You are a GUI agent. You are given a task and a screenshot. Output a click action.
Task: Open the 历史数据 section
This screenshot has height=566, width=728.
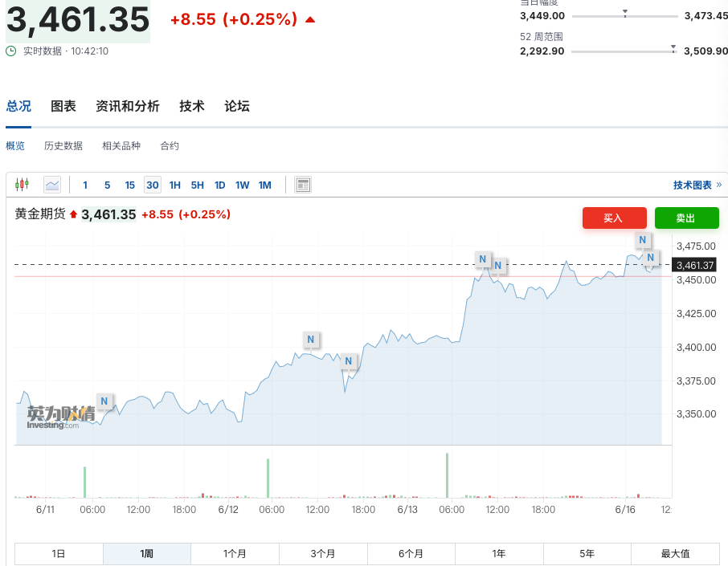point(63,145)
